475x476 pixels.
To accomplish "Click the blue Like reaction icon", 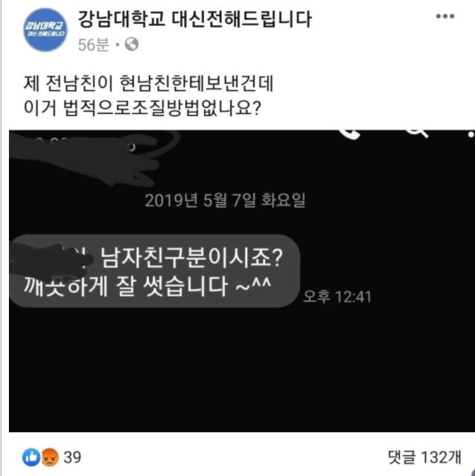I will tap(31, 457).
